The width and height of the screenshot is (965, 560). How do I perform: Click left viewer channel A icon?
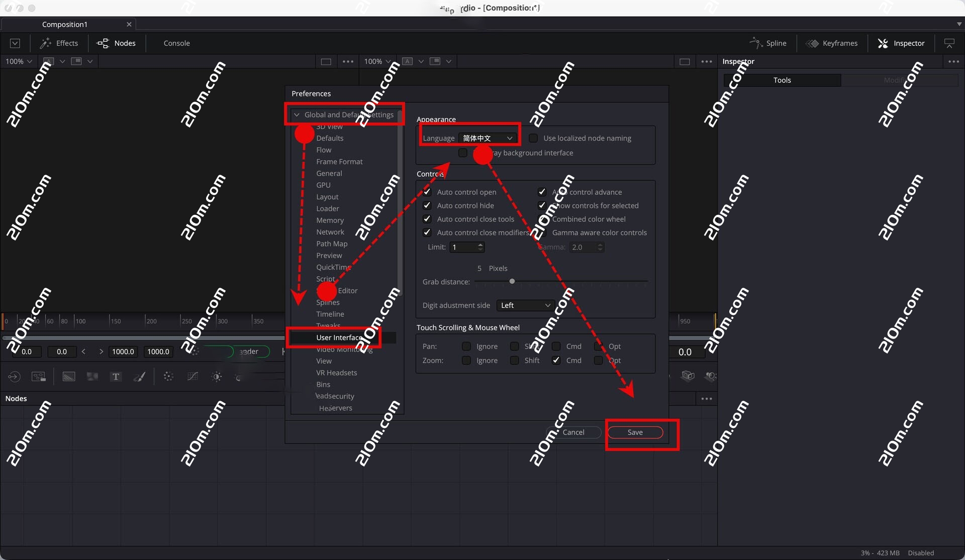[x=49, y=61]
